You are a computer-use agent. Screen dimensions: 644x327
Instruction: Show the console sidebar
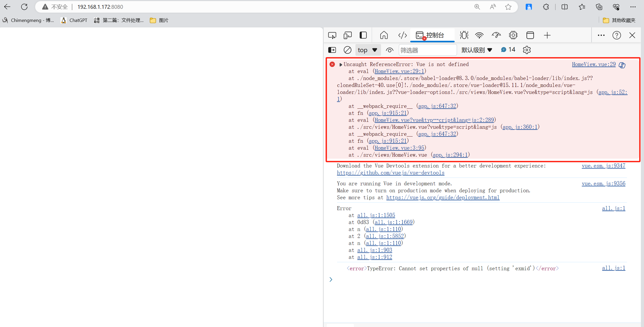(332, 50)
